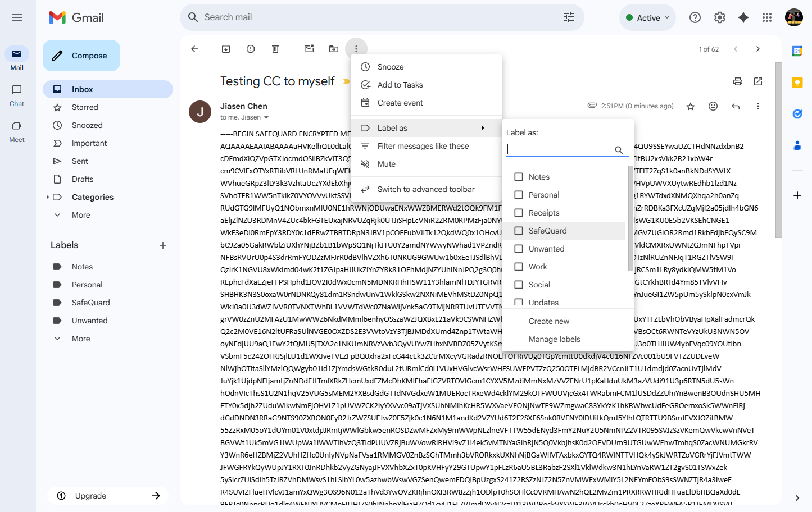Open the Drafts folder

tap(108, 179)
